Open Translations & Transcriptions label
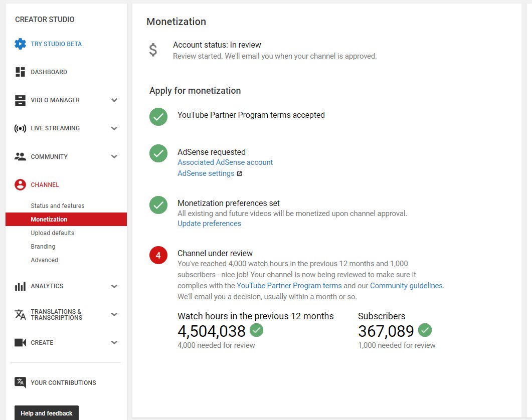 [57, 314]
